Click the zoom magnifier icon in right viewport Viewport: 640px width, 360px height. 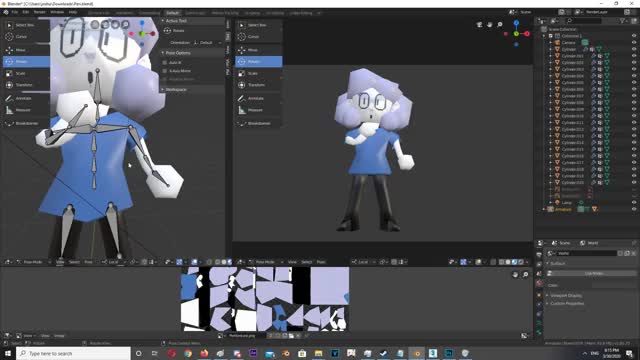point(500,24)
